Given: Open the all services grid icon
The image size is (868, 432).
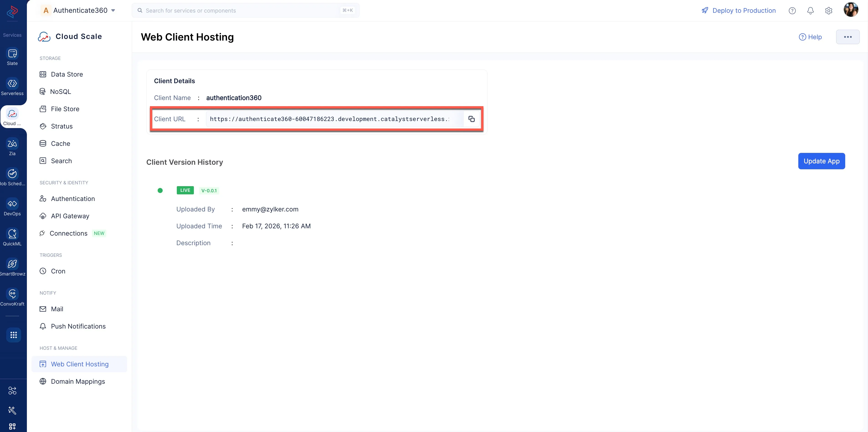Looking at the screenshot, I should point(13,335).
